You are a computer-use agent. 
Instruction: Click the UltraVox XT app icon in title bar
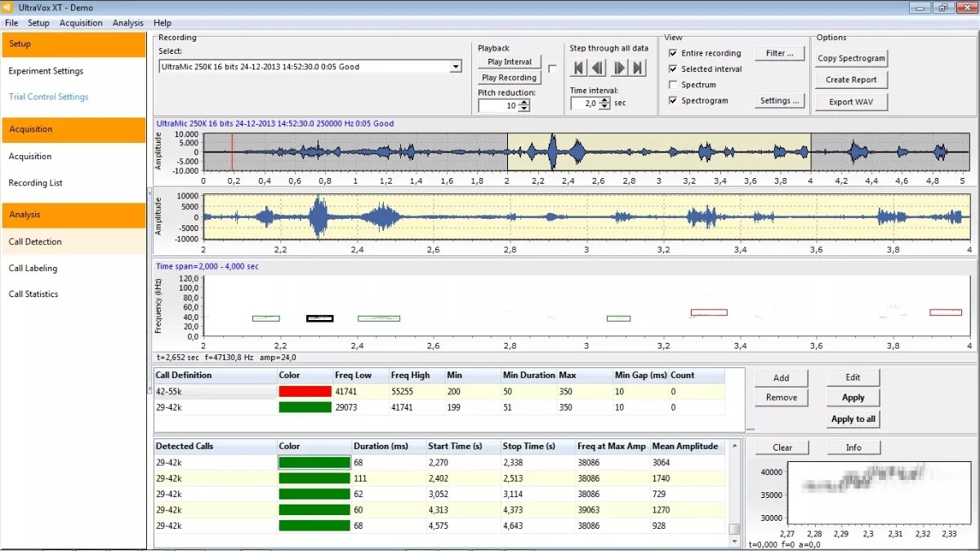tap(8, 7)
